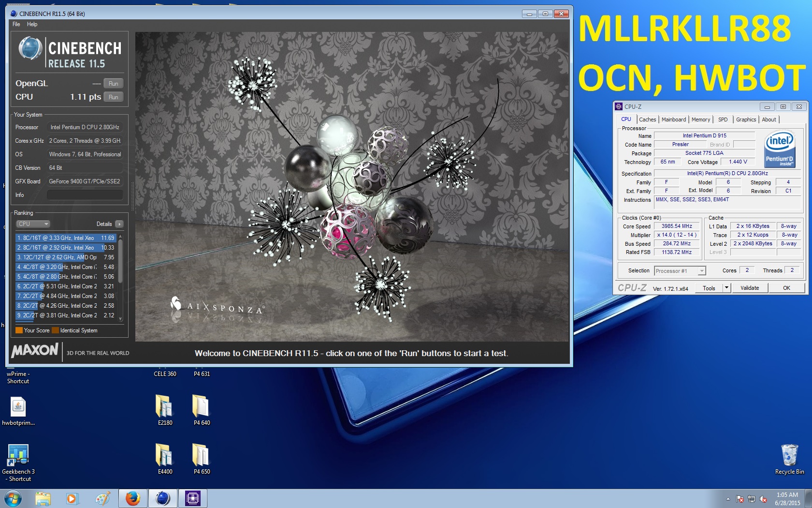Switch to the SPD tab in CPU-Z
Image resolution: width=812 pixels, height=508 pixels.
pyautogui.click(x=723, y=120)
